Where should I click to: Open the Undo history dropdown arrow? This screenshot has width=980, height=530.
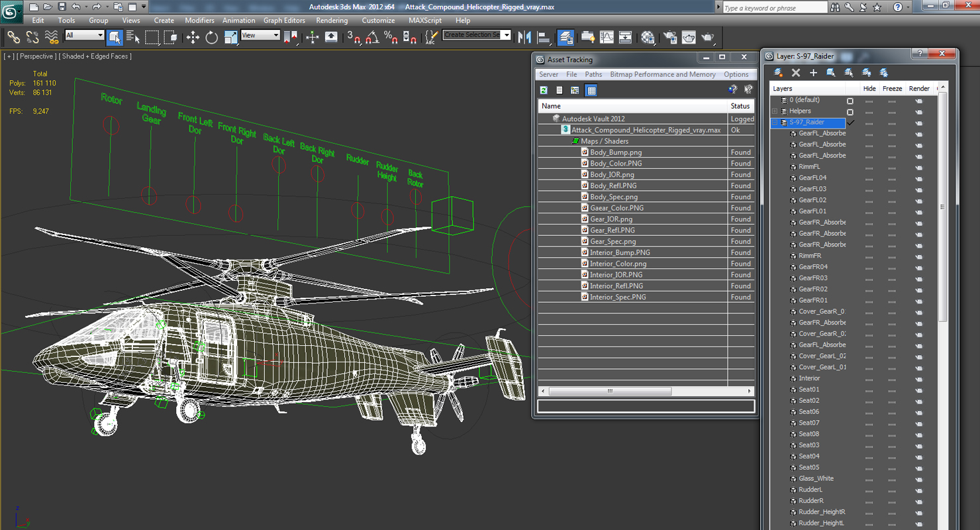pyautogui.click(x=86, y=7)
